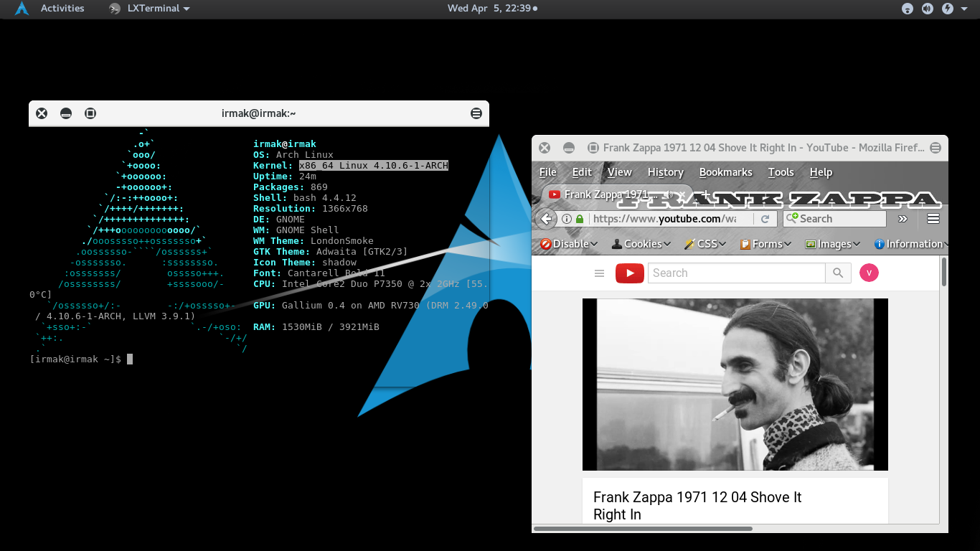Mute the tab using its speaker icon
Image resolution: width=980 pixels, height=551 pixels.
pyautogui.click(x=667, y=194)
